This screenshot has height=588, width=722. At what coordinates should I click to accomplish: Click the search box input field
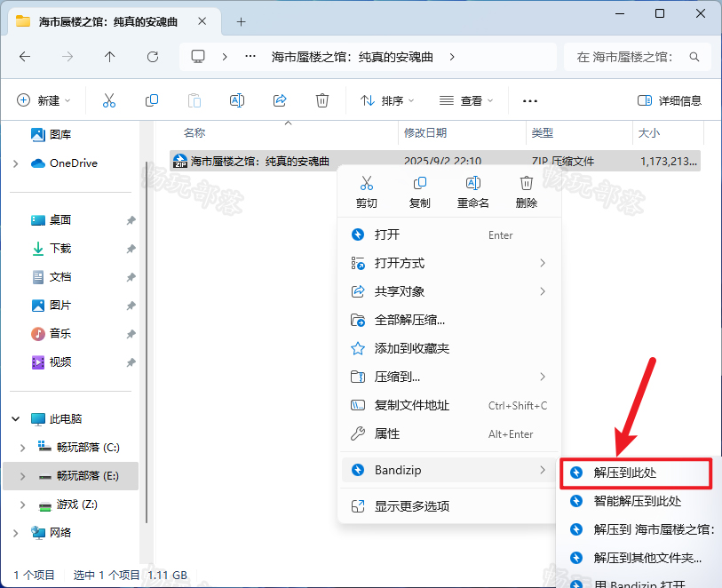pyautogui.click(x=638, y=57)
